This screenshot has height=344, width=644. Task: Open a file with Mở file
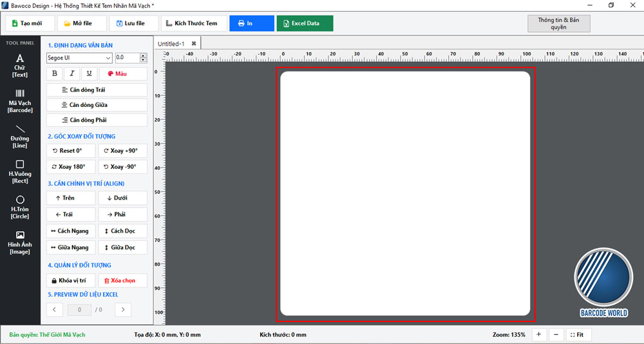coord(82,23)
